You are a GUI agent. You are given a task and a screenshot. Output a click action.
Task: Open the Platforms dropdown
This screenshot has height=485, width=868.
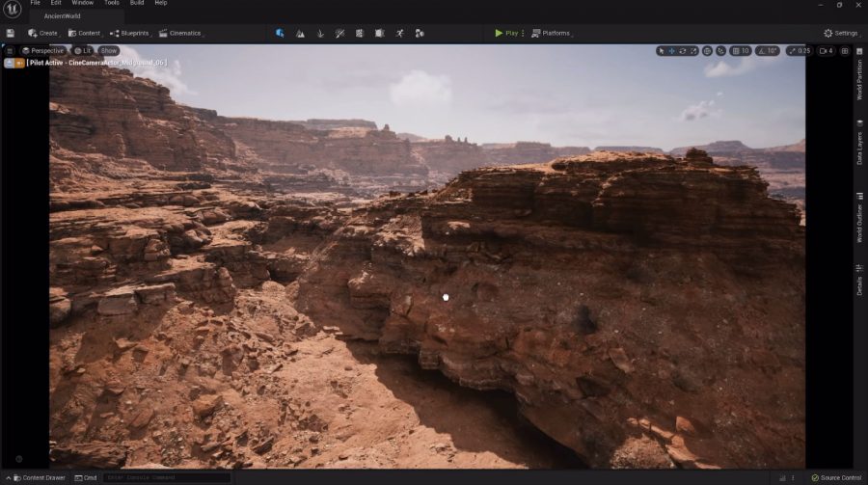pos(552,33)
